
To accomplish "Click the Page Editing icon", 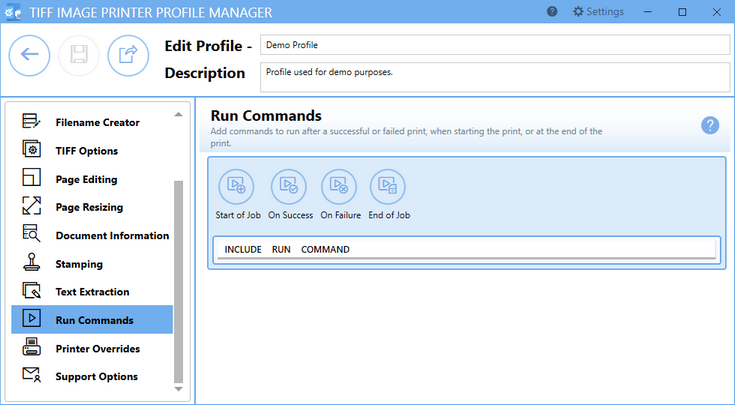I will point(31,178).
